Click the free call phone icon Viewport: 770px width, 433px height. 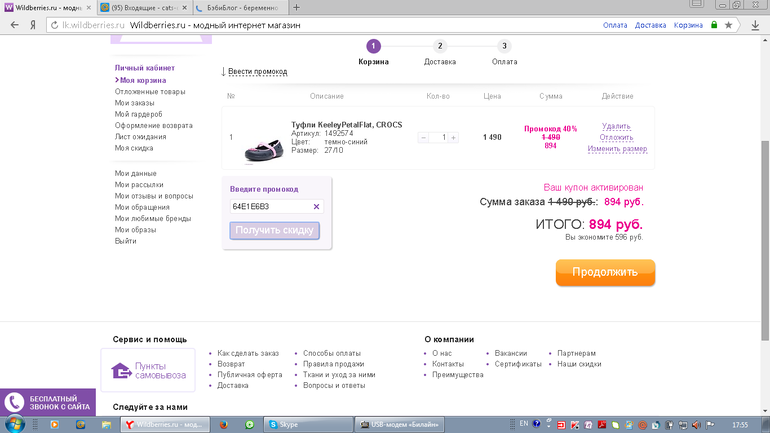(x=14, y=402)
